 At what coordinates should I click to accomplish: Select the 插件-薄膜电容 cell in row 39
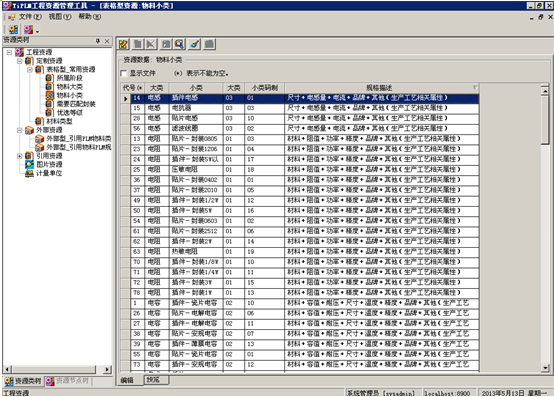tap(196, 344)
